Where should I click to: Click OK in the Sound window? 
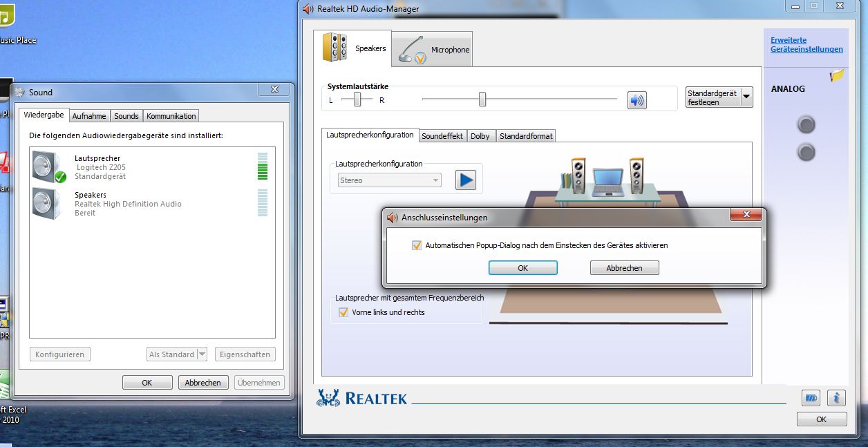[147, 382]
